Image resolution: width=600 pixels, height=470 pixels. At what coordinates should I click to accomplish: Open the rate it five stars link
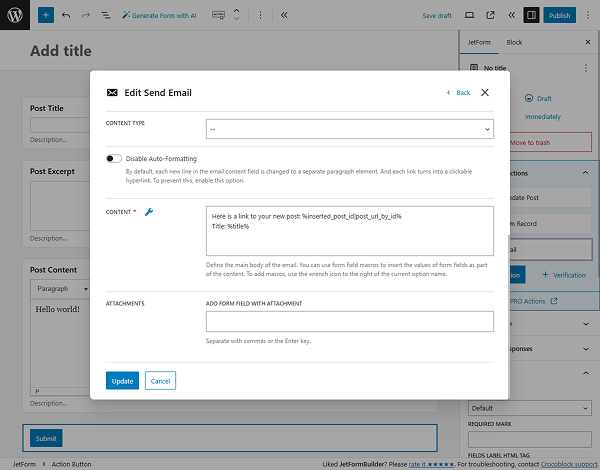coord(431,464)
